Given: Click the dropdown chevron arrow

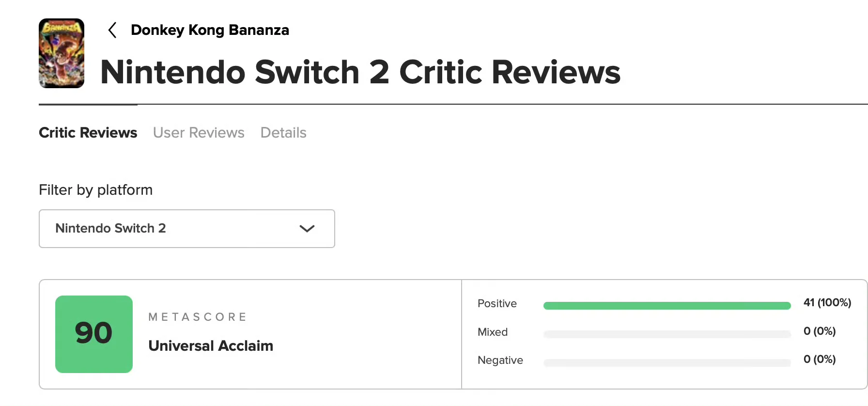Looking at the screenshot, I should click(x=307, y=229).
